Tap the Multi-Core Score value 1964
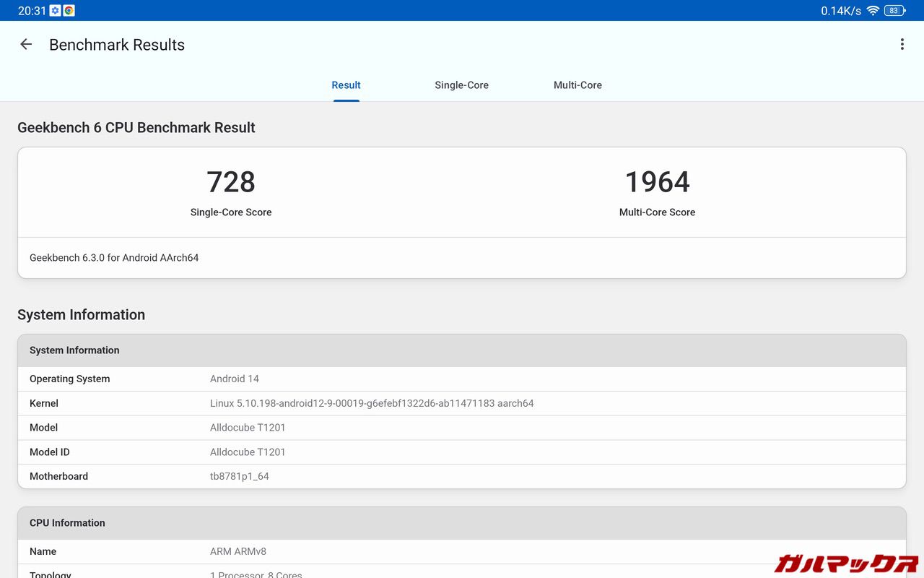The width and height of the screenshot is (924, 578). (657, 182)
